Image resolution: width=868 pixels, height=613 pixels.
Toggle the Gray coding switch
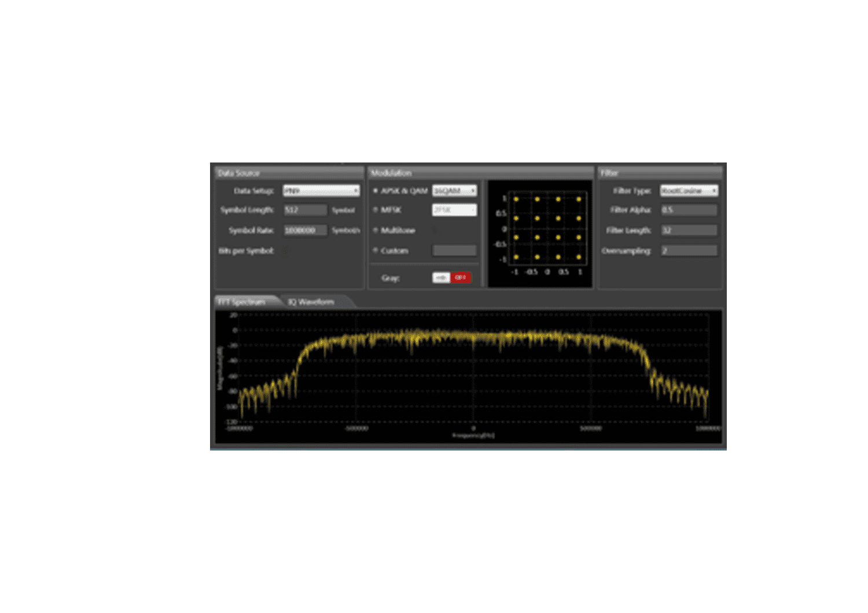[451, 278]
